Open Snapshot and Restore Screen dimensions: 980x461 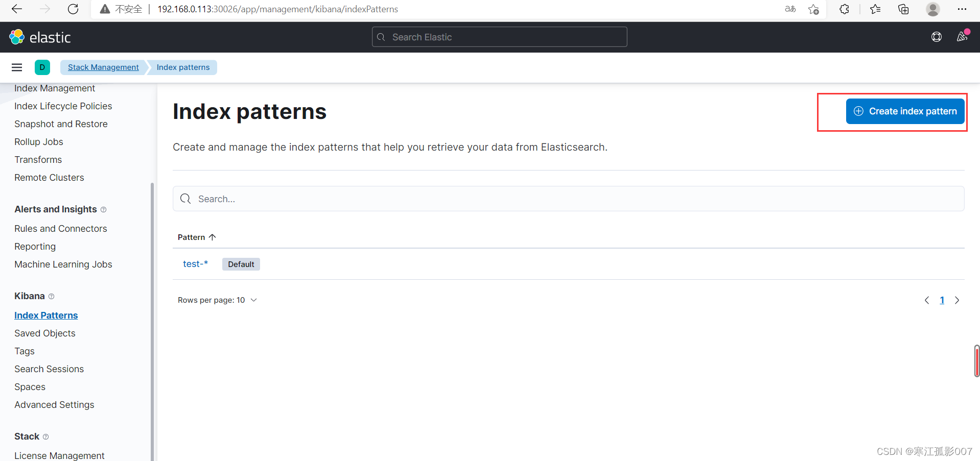click(x=61, y=124)
